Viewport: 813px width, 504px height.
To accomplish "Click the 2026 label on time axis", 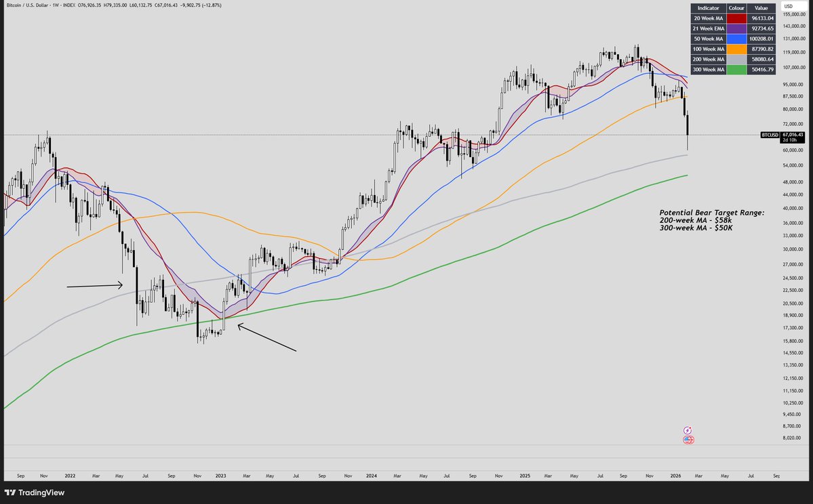I will pos(675,476).
